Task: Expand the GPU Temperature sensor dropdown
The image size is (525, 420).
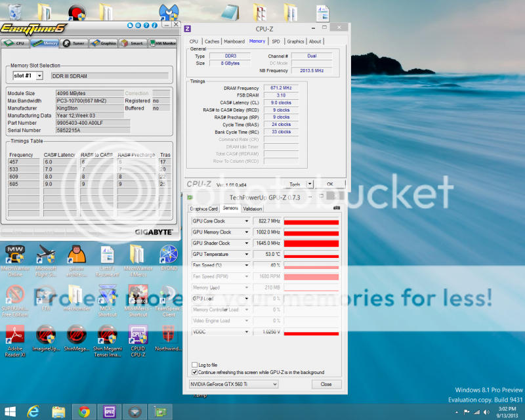Action: coord(247,255)
